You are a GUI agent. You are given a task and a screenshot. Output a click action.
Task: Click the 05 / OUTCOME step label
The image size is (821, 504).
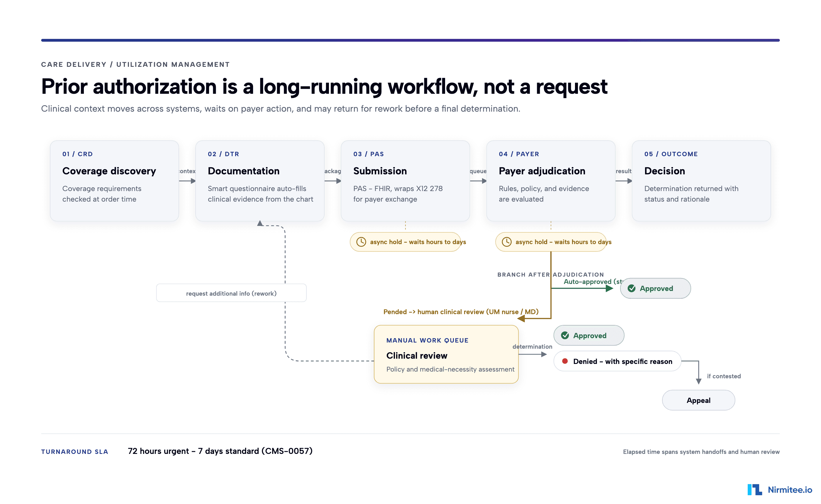point(671,154)
